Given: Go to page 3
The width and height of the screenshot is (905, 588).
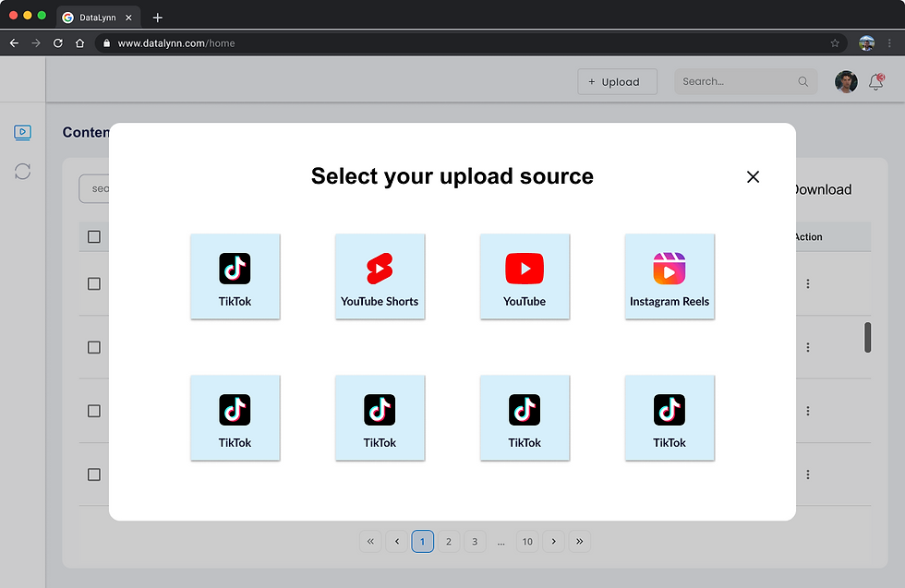Looking at the screenshot, I should pyautogui.click(x=475, y=541).
